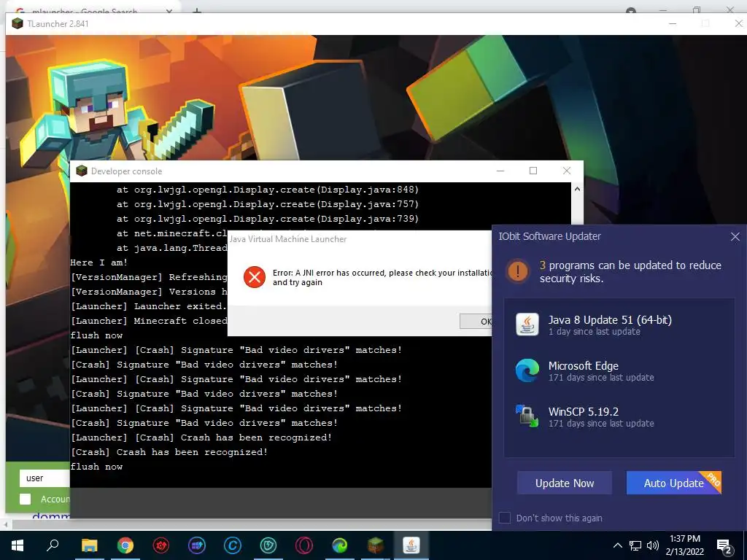Click the Display.java:848 stack trace line

coord(268,190)
